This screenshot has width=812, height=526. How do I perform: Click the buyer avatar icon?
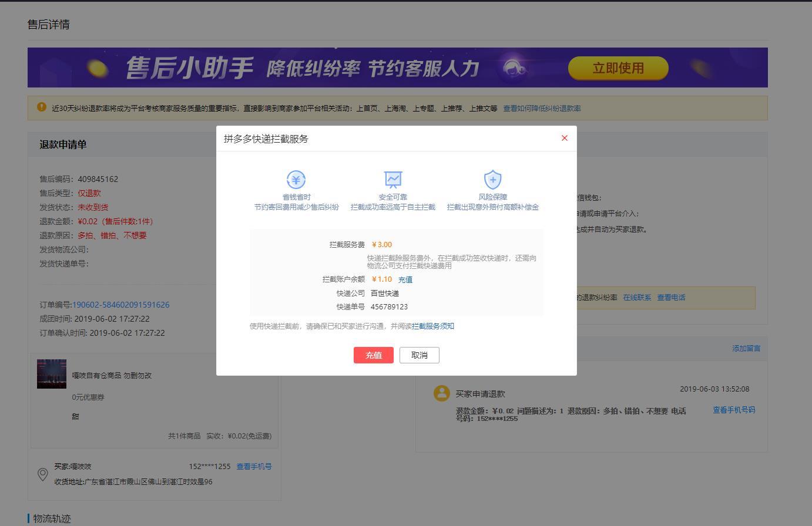tap(441, 393)
